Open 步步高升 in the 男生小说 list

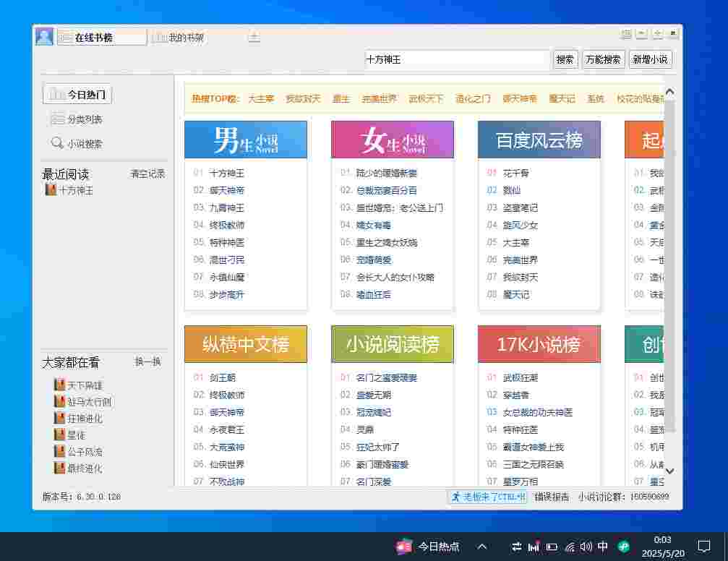coord(226,294)
